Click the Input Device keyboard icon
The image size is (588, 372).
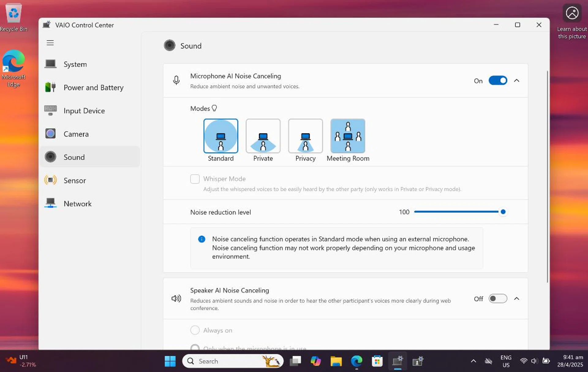51,110
